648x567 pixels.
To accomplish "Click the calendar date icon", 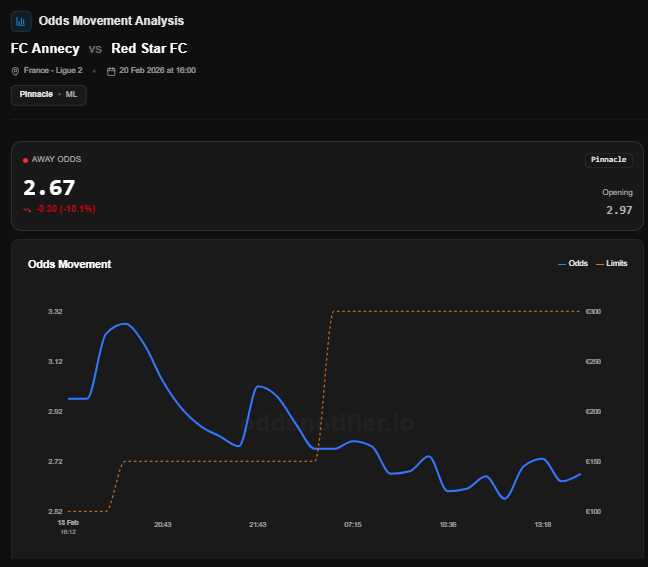I will pyautogui.click(x=111, y=71).
